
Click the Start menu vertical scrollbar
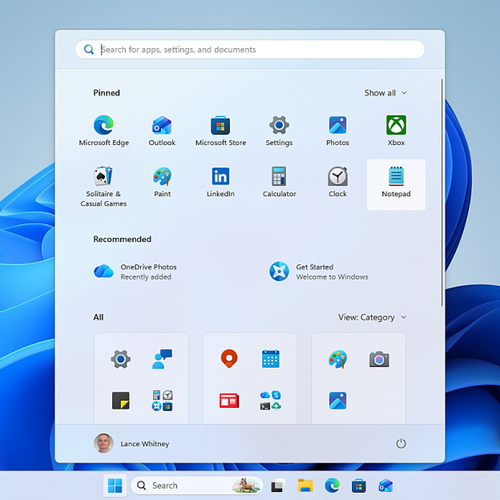pyautogui.click(x=442, y=193)
